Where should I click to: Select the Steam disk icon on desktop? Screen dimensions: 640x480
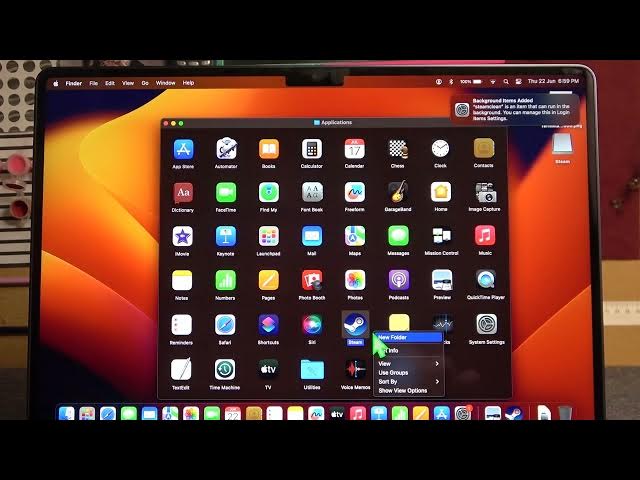(x=562, y=144)
